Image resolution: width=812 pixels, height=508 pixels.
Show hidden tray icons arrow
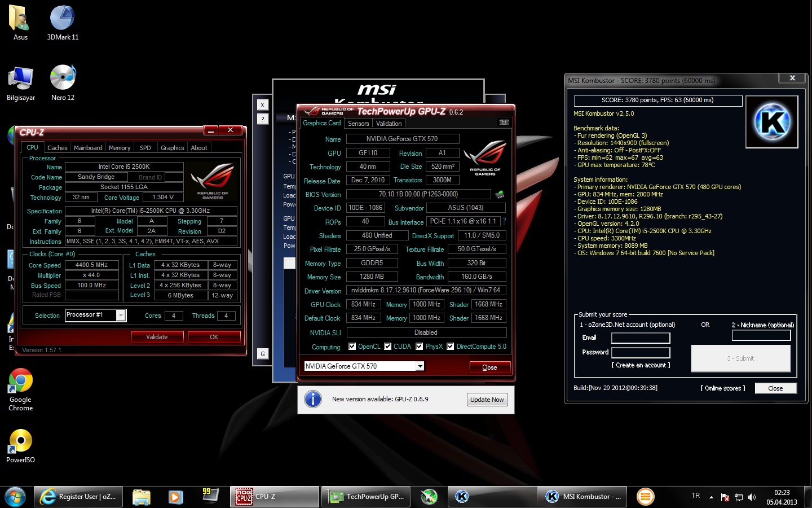coord(711,497)
